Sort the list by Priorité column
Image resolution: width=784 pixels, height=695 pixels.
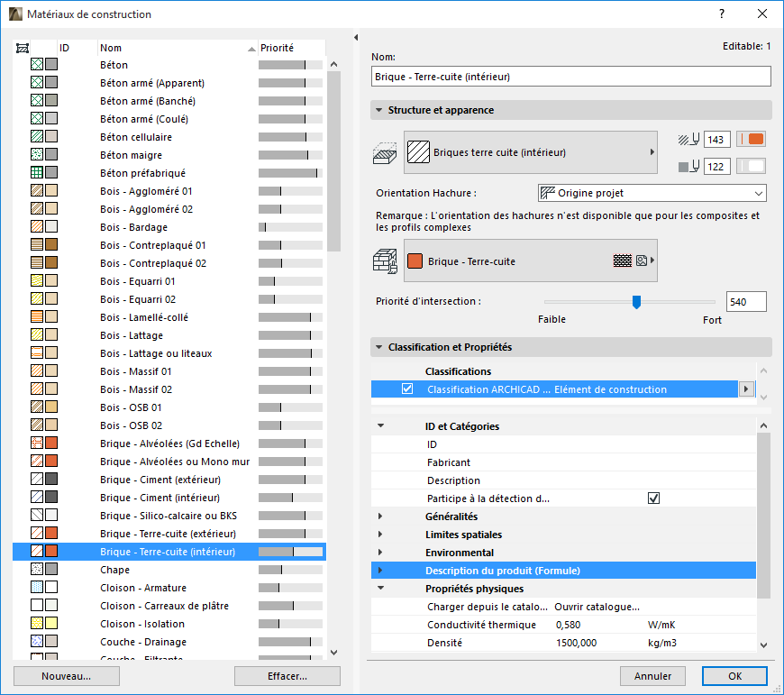[291, 48]
